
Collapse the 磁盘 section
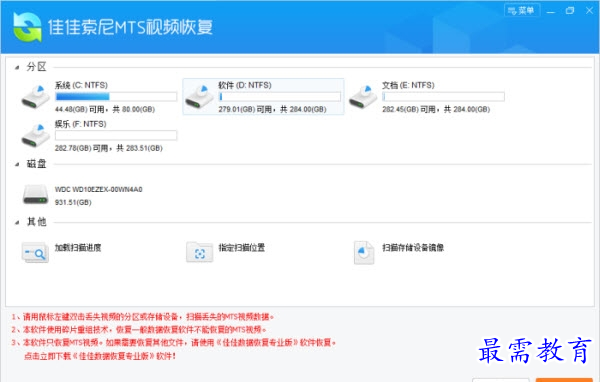(17, 165)
